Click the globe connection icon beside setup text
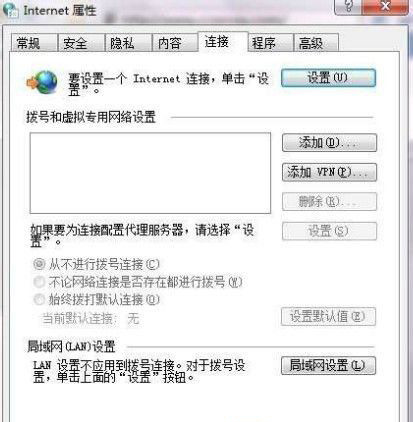Viewport: 413px width, 422px height. (x=43, y=81)
